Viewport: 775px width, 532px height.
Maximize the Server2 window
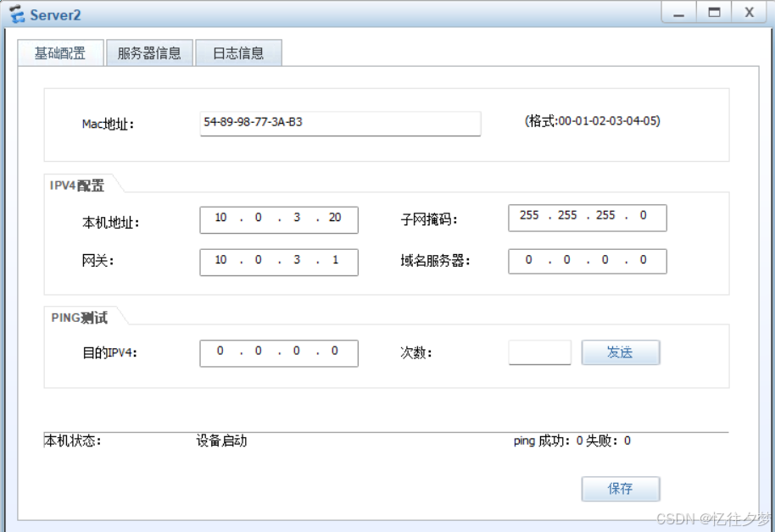(x=714, y=13)
